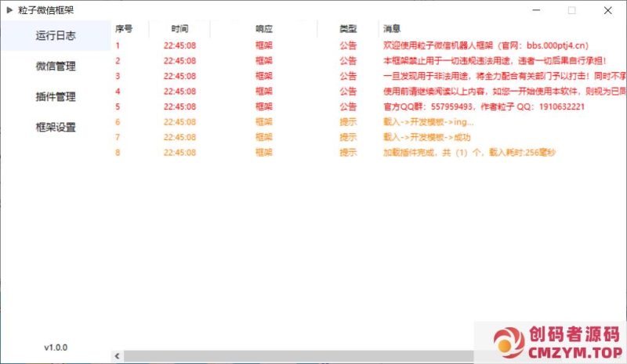
Task: Click the 序号 column header
Action: (x=124, y=29)
